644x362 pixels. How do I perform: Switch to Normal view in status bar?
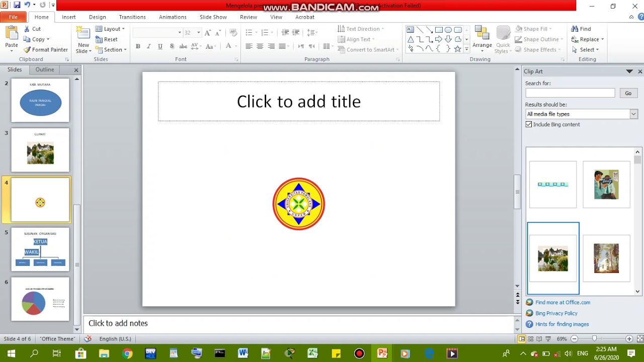(x=522, y=339)
